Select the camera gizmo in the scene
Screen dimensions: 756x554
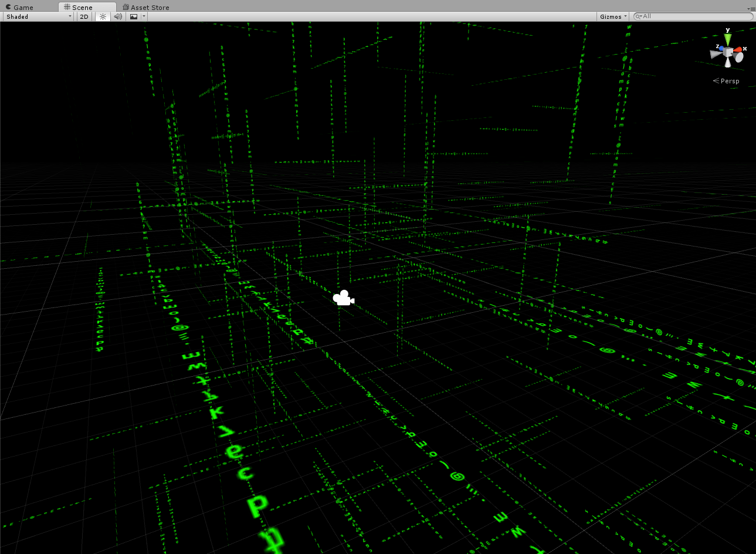343,298
